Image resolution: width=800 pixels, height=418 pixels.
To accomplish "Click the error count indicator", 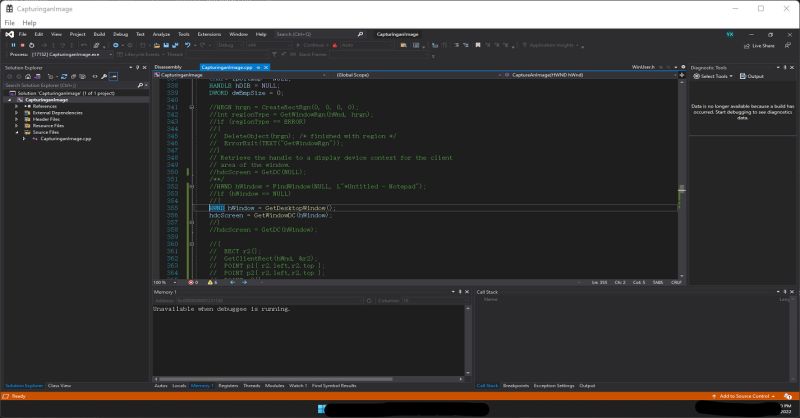I will point(193,282).
